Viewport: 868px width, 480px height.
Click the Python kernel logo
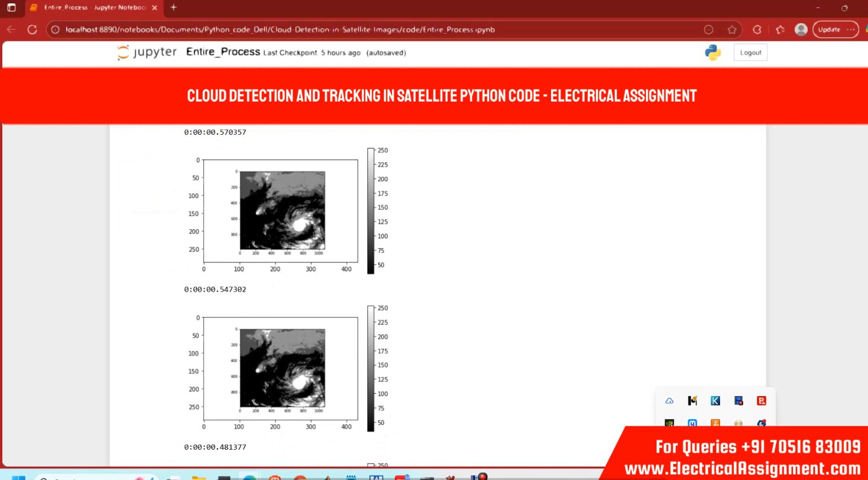click(x=713, y=52)
